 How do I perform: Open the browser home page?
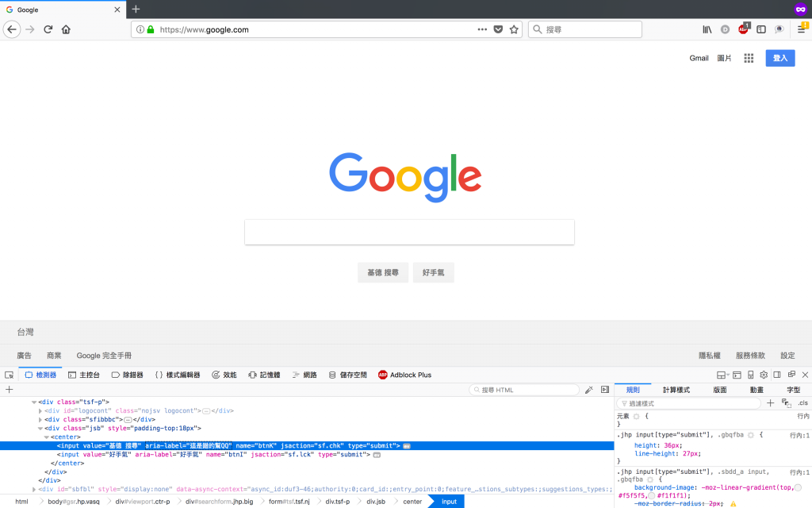coord(66,29)
